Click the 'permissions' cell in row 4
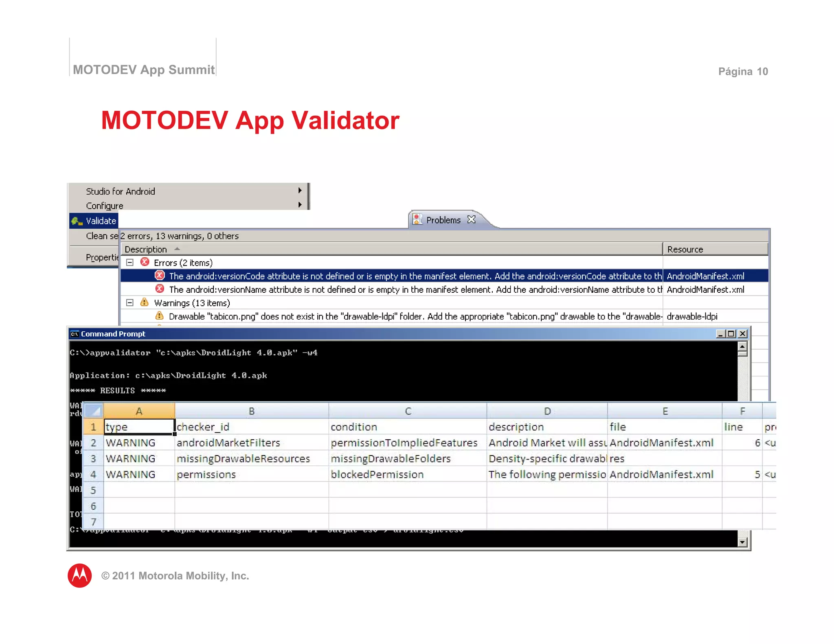 pyautogui.click(x=252, y=474)
